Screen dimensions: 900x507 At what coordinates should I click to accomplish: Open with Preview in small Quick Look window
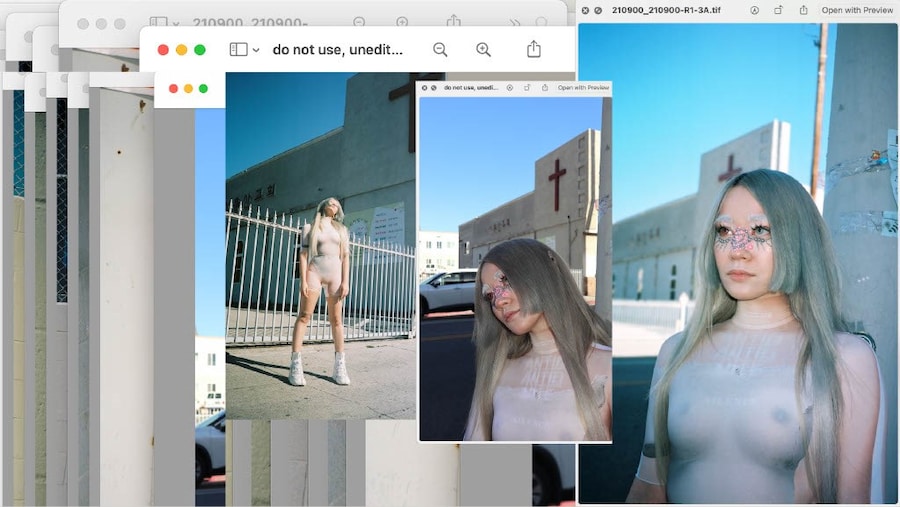(583, 88)
